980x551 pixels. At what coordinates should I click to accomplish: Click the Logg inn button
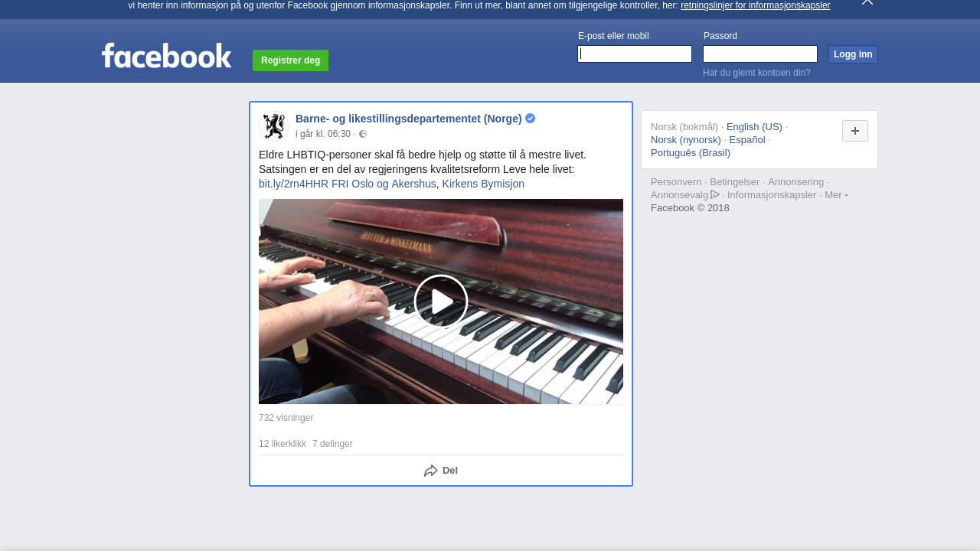(853, 54)
